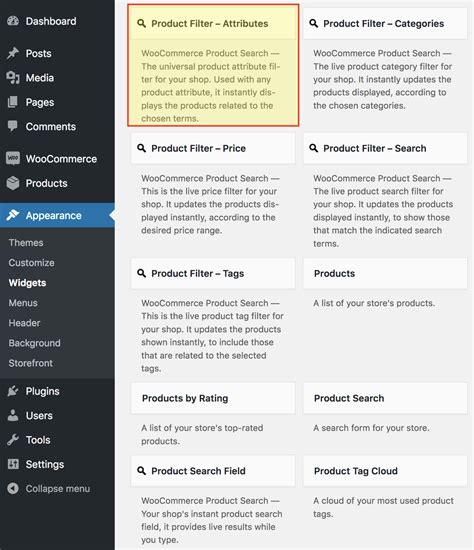Click the Dashboard gauge icon
Screen dimensions: 474x550
coord(13,21)
